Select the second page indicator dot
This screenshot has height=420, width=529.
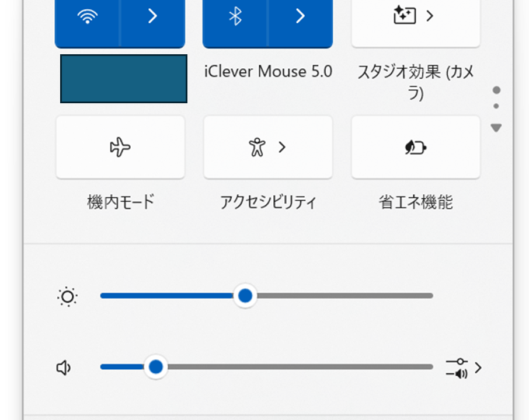496,106
